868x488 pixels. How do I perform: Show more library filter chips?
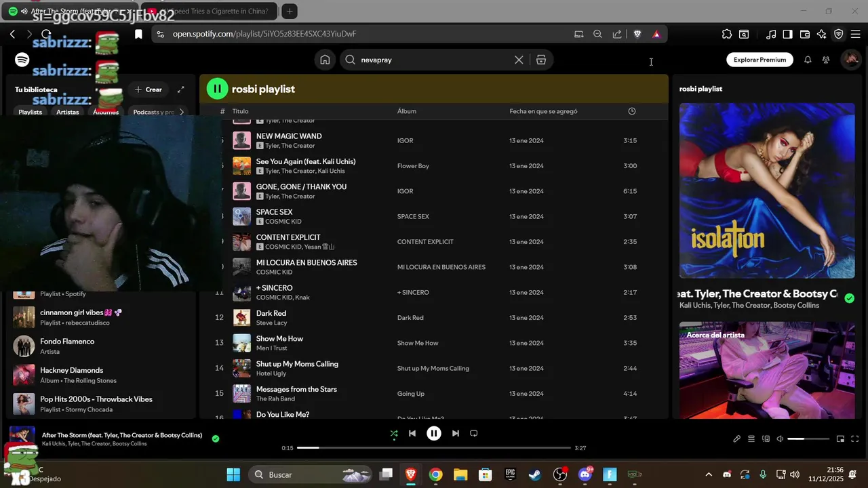coord(181,112)
